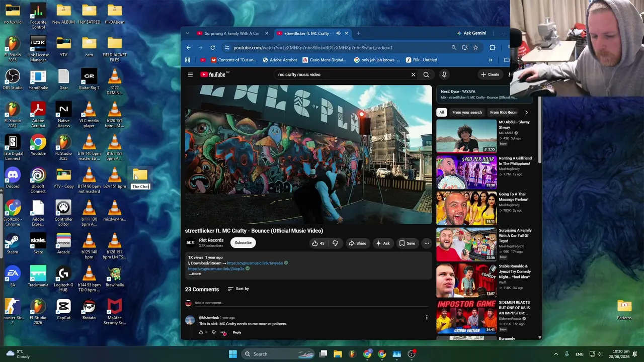644x362 pixels.
Task: Click the YouTube logo to go home
Action: (213, 74)
